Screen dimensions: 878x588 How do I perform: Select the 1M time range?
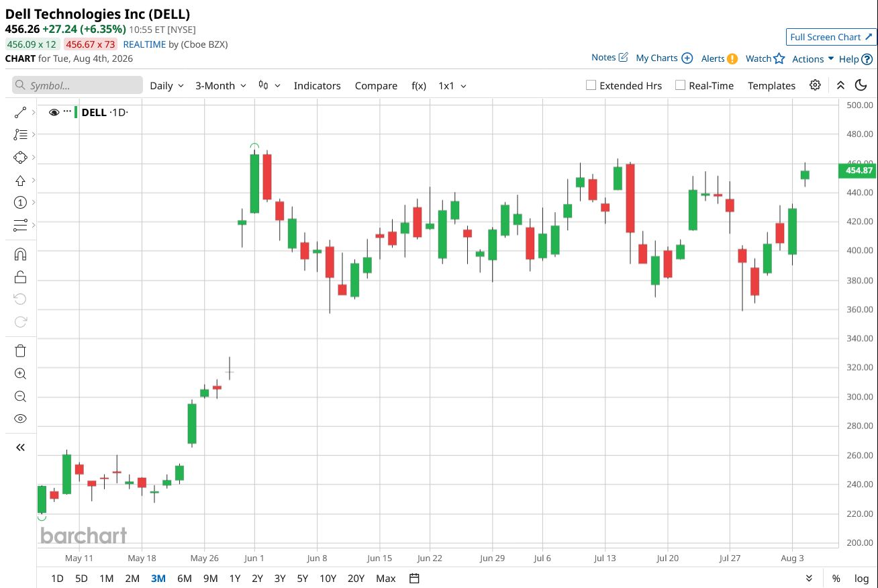tap(106, 579)
